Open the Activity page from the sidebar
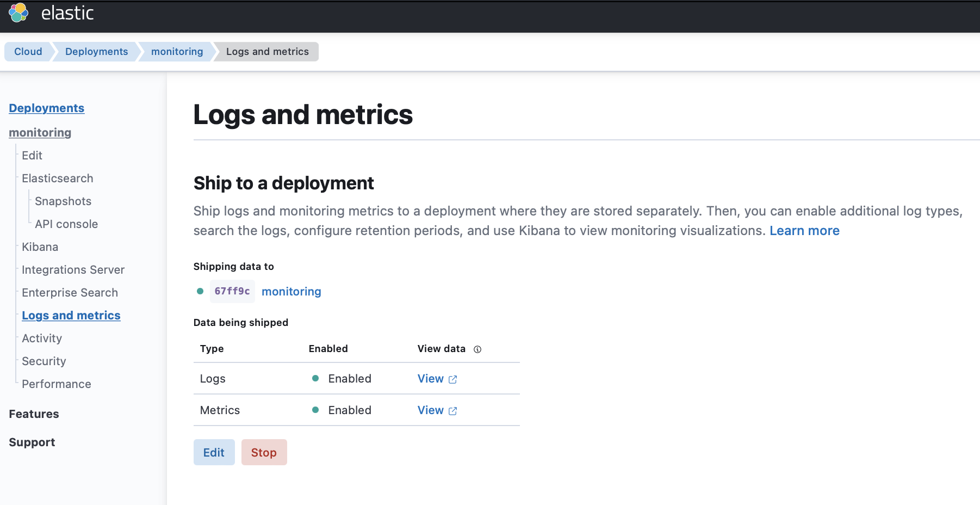This screenshot has width=980, height=505. [x=41, y=338]
